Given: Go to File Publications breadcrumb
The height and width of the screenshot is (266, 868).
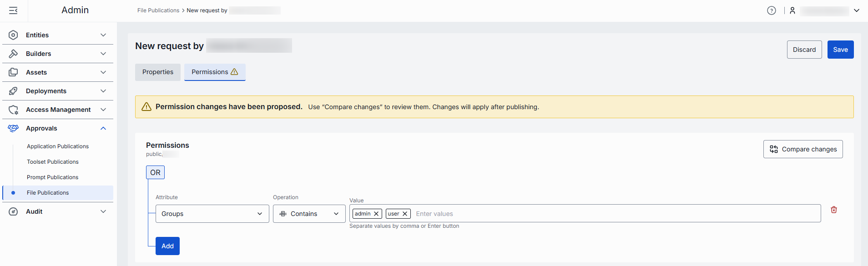Looking at the screenshot, I should coord(158,10).
